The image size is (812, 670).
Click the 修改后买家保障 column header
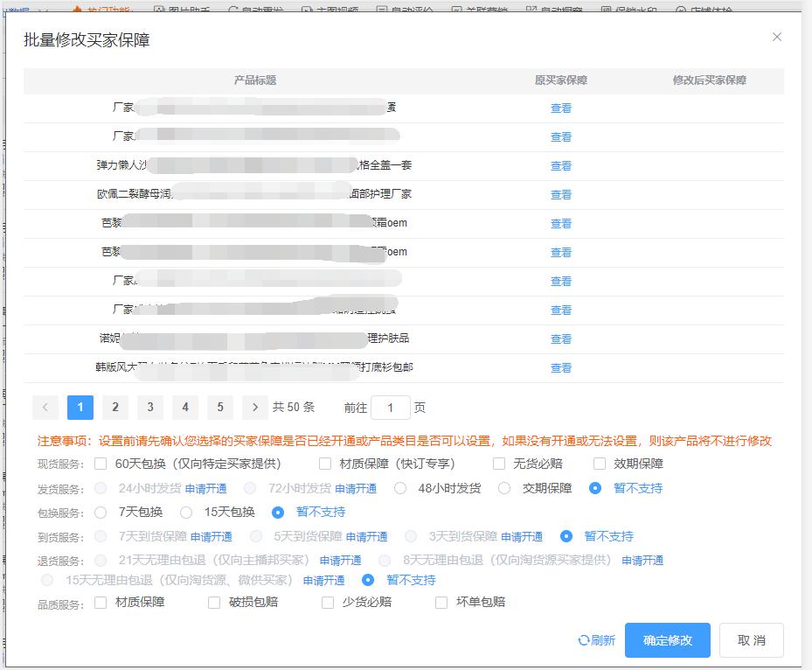710,80
